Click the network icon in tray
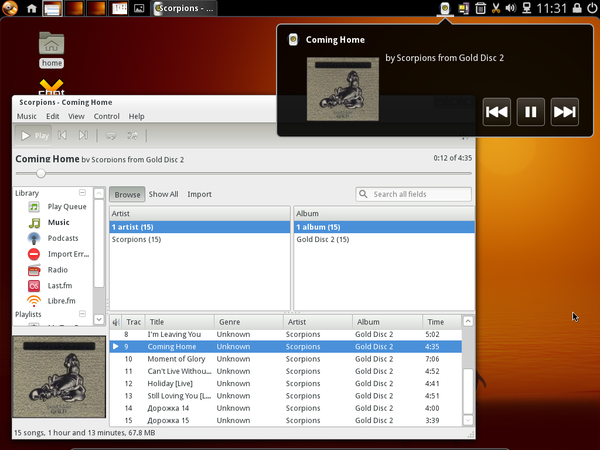Image resolution: width=600 pixels, height=450 pixels. pos(527,8)
